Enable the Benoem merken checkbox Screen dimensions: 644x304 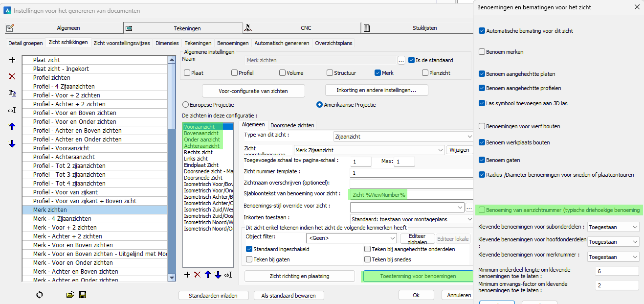(482, 52)
